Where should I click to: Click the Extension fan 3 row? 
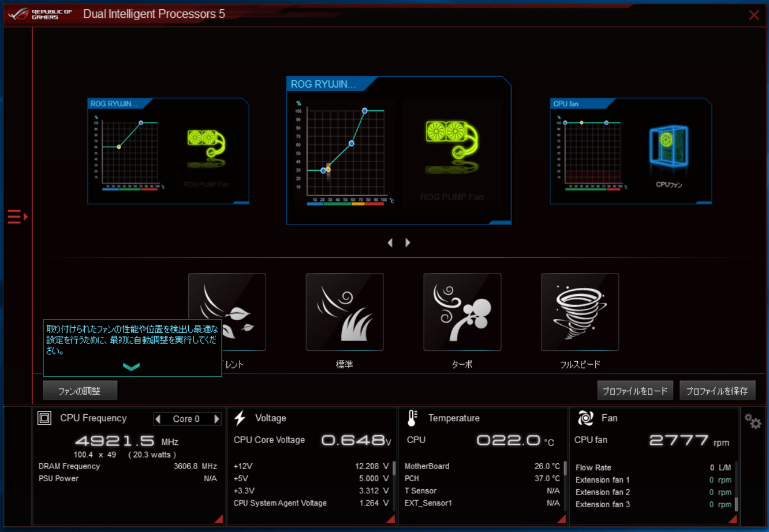pyautogui.click(x=654, y=504)
